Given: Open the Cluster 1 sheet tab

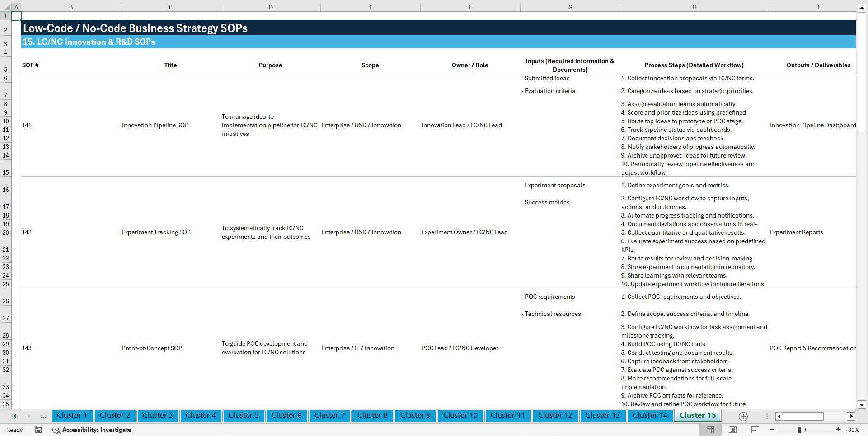Looking at the screenshot, I should 72,416.
